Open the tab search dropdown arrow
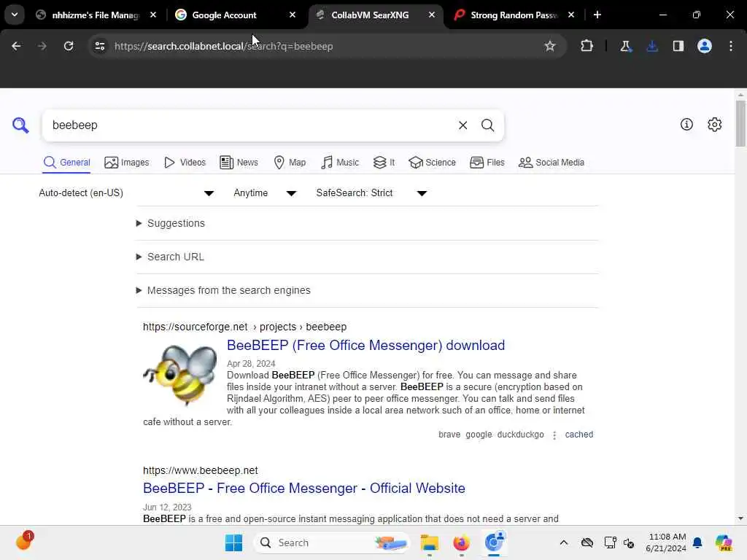747x560 pixels. click(x=15, y=15)
